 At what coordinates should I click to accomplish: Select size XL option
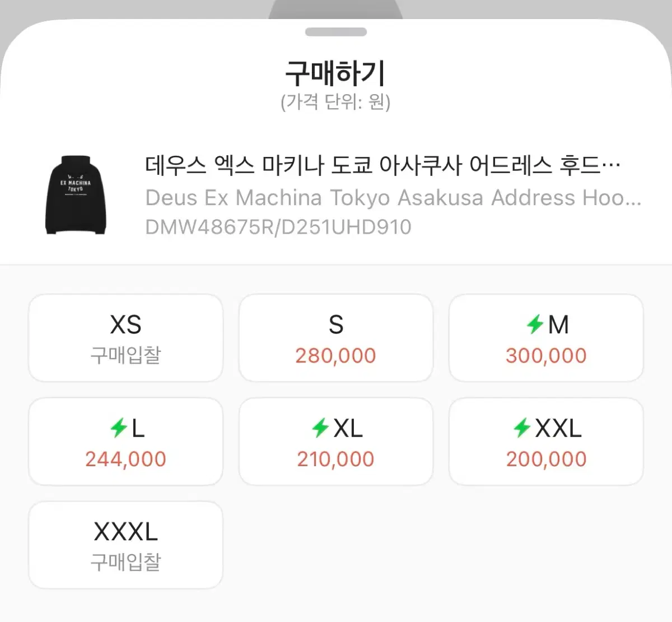point(336,442)
